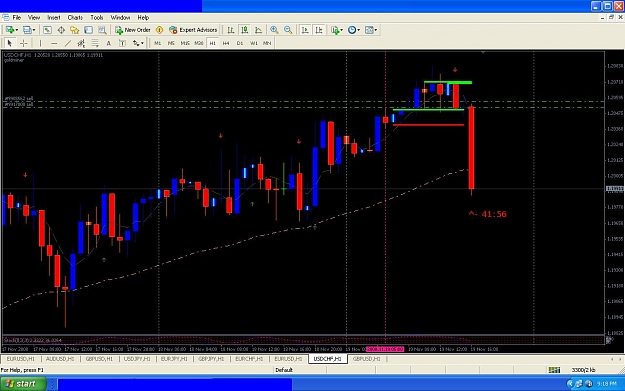Screen dimensions: 625x391
Task: Select the Text Label 'T' tool
Action: click(122, 43)
